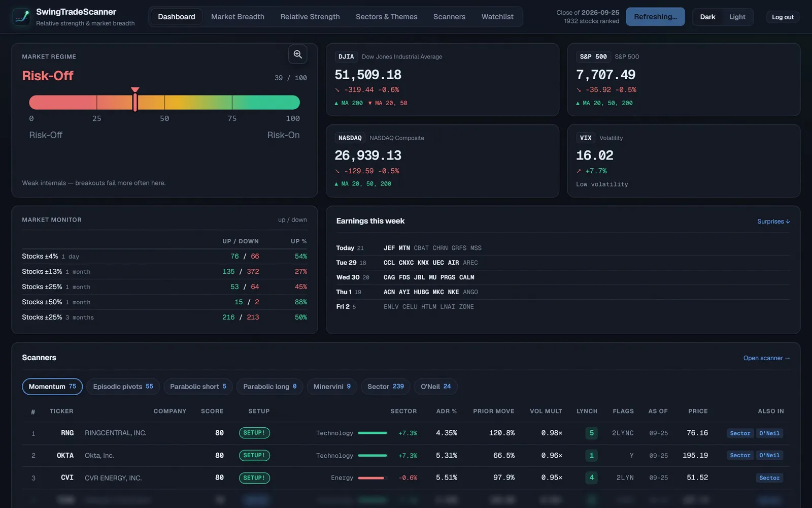Image resolution: width=812 pixels, height=508 pixels.
Task: Click the ADR % column header
Action: click(x=447, y=411)
